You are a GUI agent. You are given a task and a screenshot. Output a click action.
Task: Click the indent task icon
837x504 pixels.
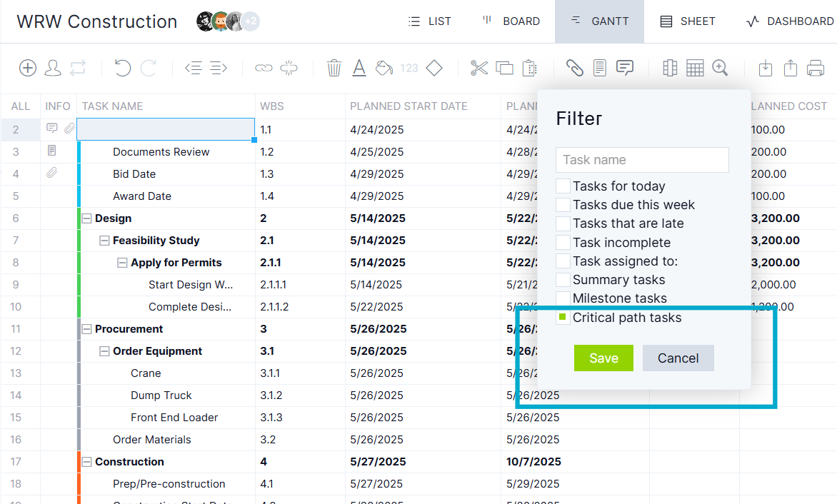(x=219, y=68)
